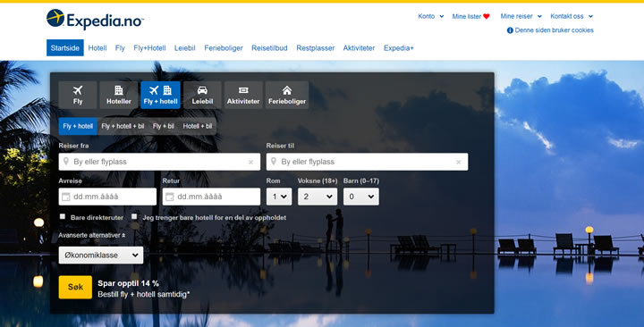Screen dimensions: 644x327
Task: Select the Fly airplane search tab
Action: (78, 96)
